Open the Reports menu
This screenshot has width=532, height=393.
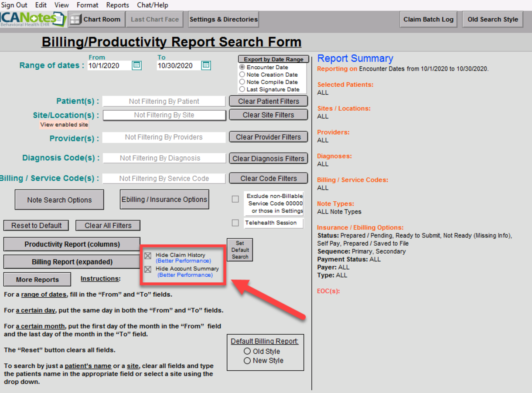click(118, 5)
